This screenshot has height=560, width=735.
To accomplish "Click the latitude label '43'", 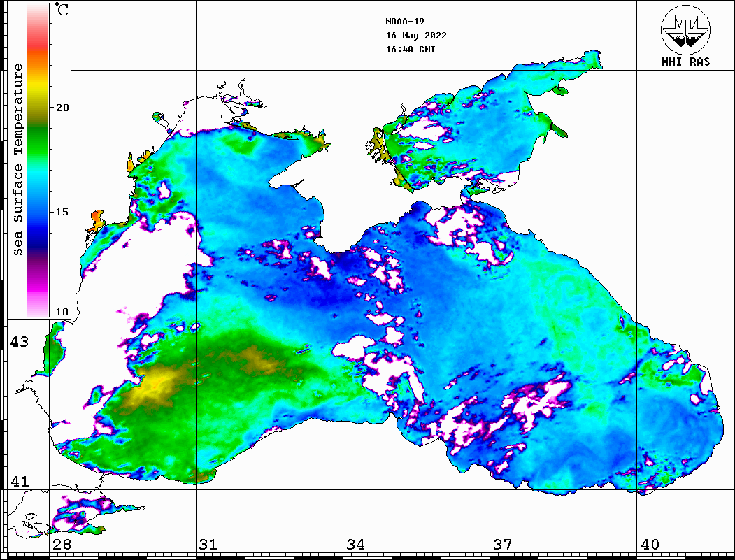I will pyautogui.click(x=19, y=342).
